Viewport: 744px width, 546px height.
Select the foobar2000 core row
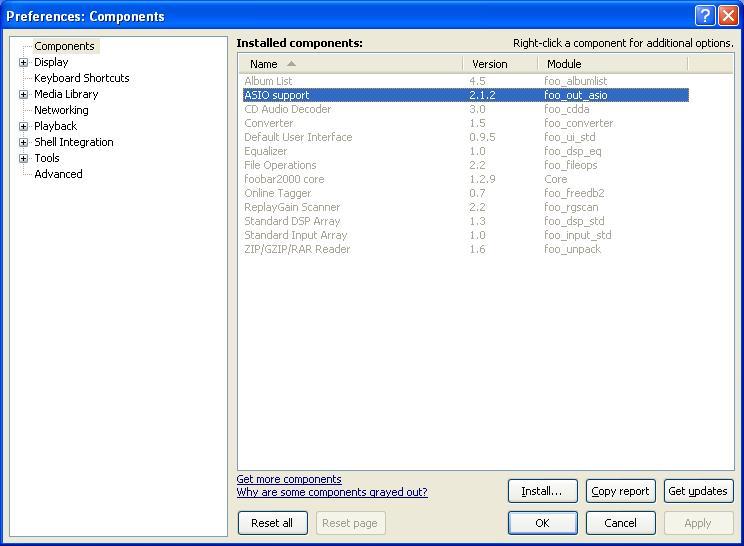click(x=465, y=179)
